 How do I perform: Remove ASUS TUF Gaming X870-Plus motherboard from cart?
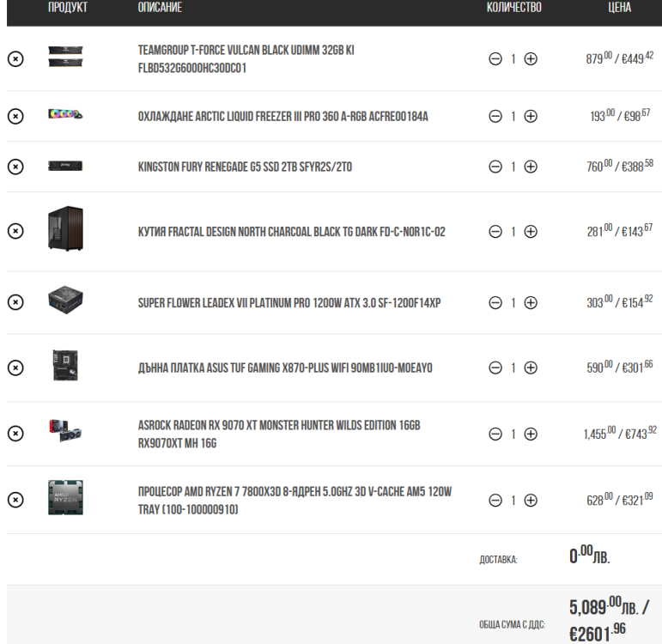coord(15,368)
